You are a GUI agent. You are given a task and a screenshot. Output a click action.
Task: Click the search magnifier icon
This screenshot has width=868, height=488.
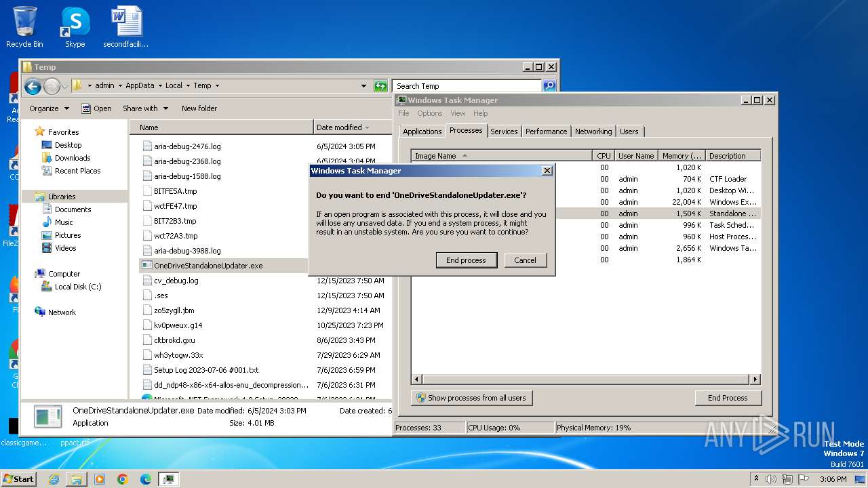[549, 86]
